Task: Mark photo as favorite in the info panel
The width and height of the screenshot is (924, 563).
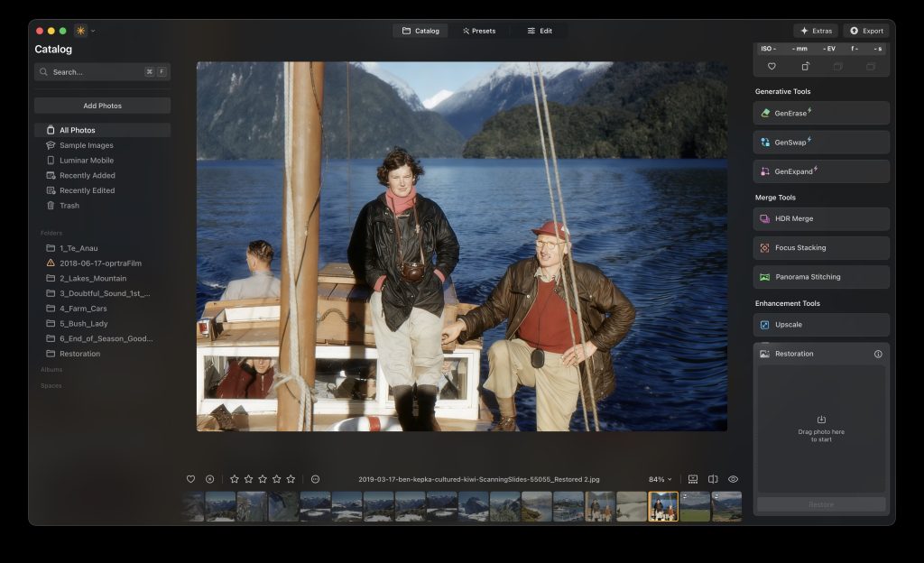Action: click(x=772, y=66)
